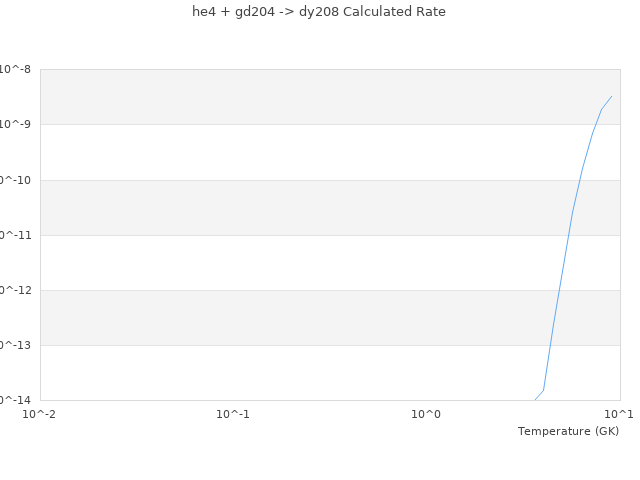
Task: Click the gray band between 10^-12 and 10^-13
Action: (x=300, y=318)
